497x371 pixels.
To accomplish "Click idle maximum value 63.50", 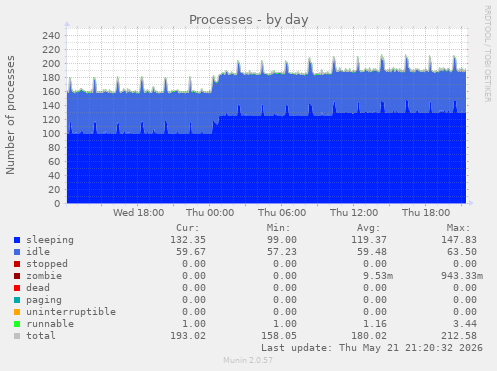I will click(462, 252).
